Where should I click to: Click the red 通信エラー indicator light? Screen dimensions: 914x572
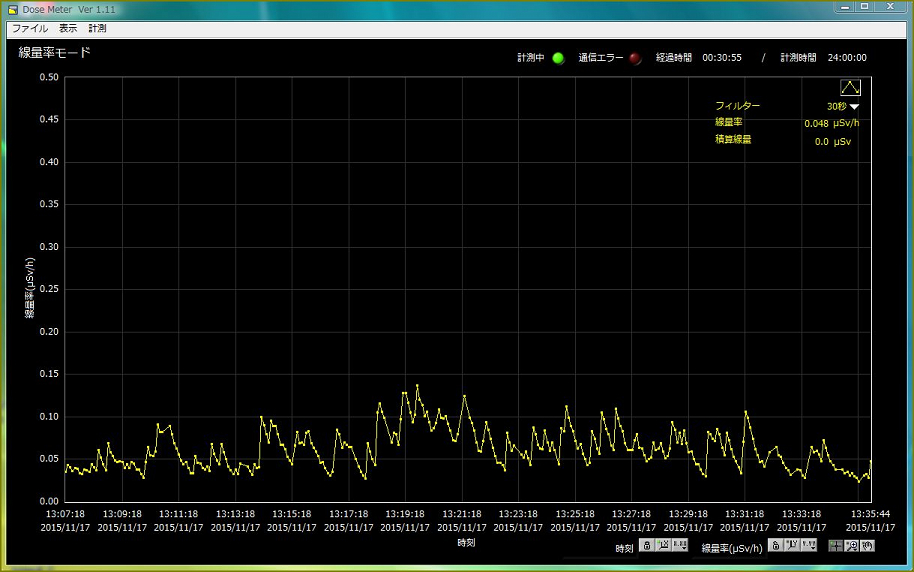coord(635,58)
